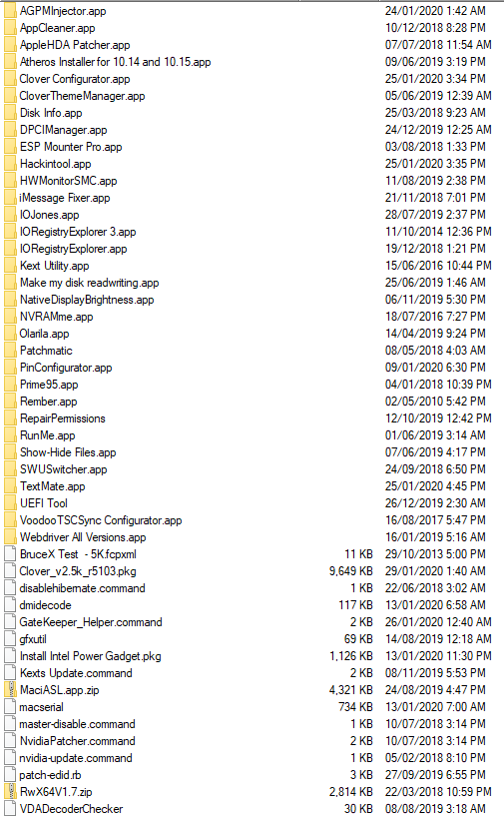This screenshot has width=504, height=821.
Task: Click the 9,649 KB size value
Action: click(x=350, y=571)
